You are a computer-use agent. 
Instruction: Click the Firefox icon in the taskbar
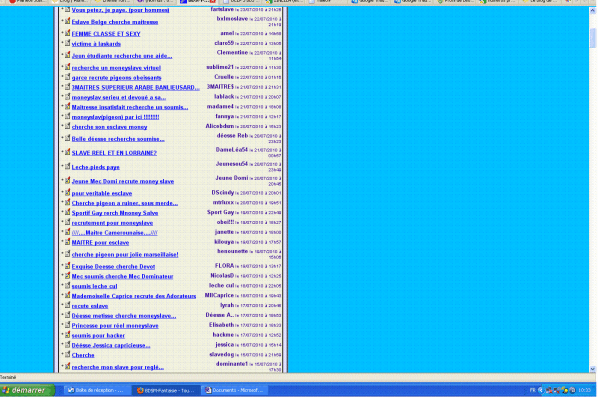(x=140, y=390)
